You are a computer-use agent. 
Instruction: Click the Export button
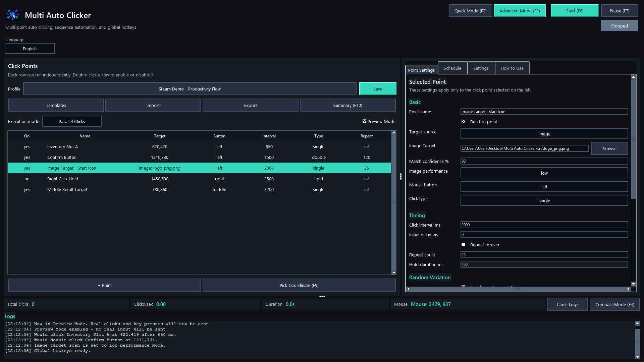250,105
